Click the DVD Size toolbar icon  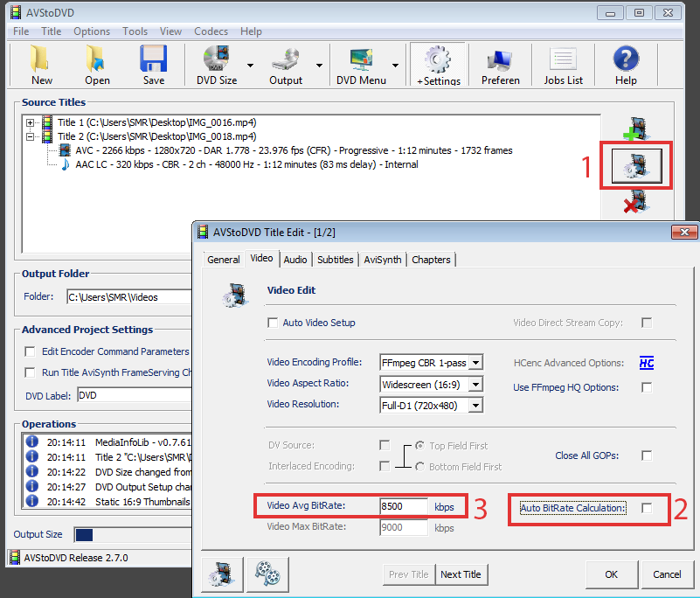(216, 58)
